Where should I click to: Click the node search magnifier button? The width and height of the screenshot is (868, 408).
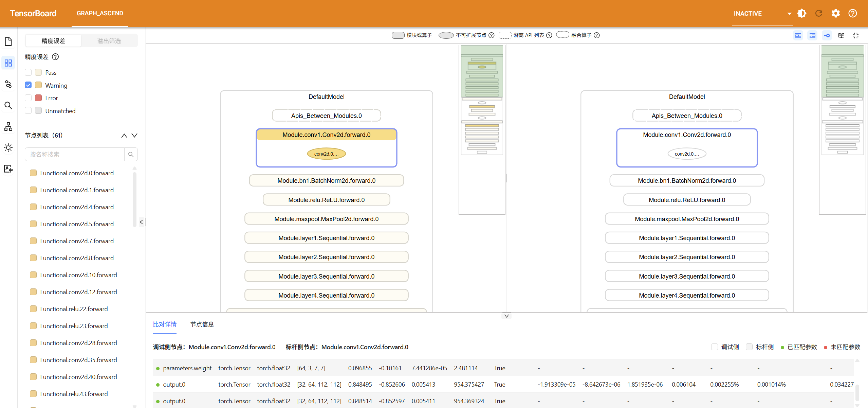pos(131,154)
